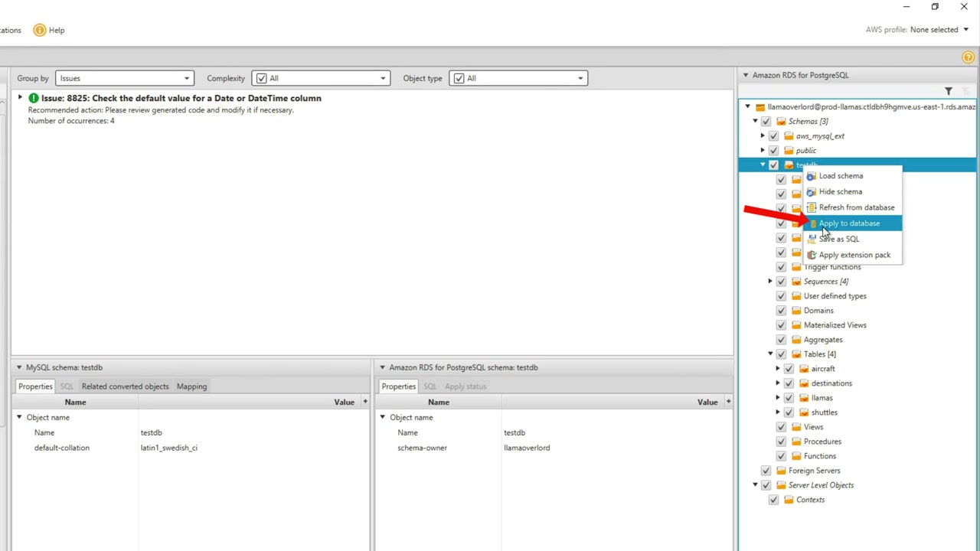Choose Load schema from context menu

tap(853, 176)
